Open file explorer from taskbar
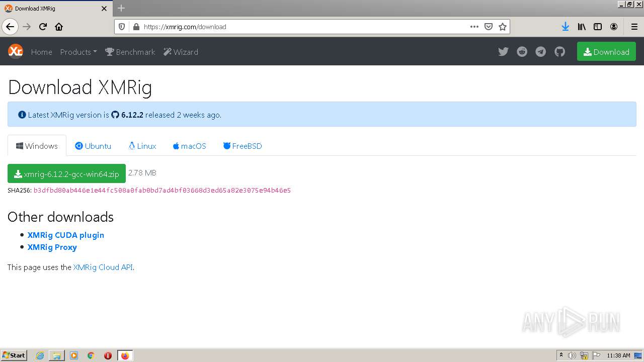 (57, 355)
